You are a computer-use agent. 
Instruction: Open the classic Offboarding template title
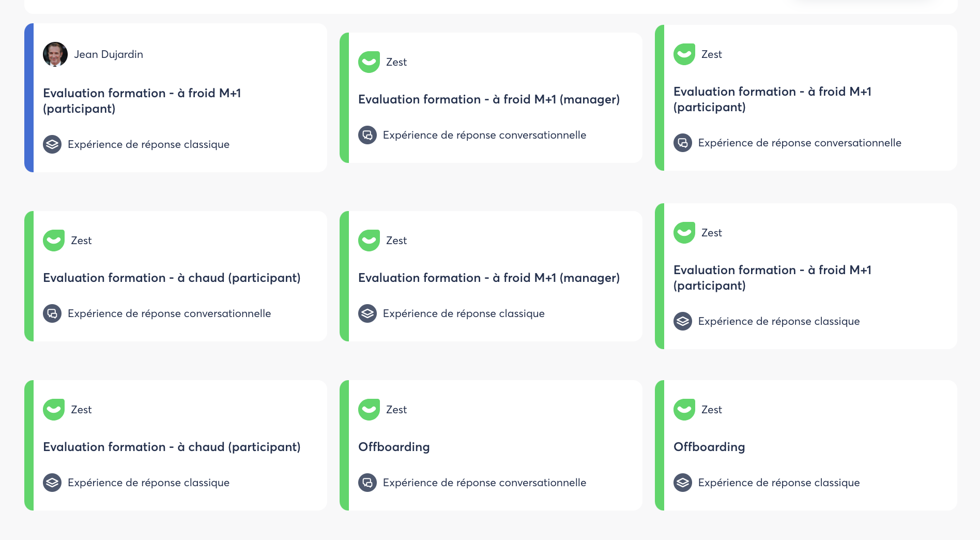pyautogui.click(x=709, y=447)
